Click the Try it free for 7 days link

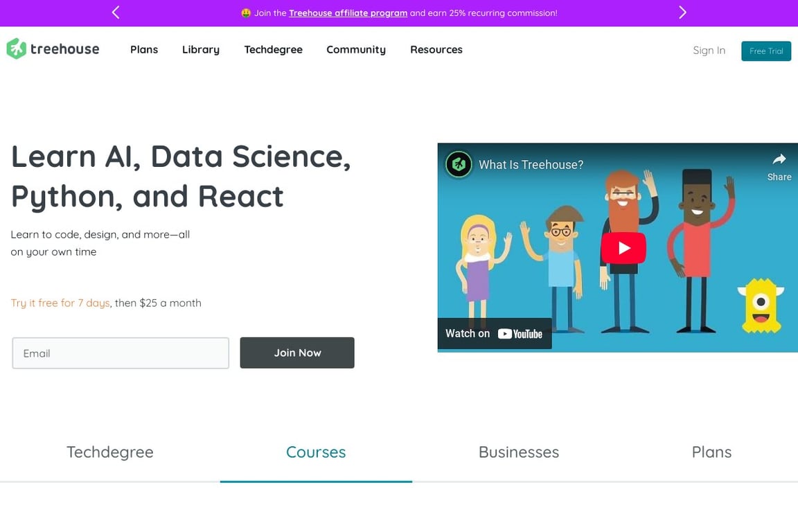60,303
